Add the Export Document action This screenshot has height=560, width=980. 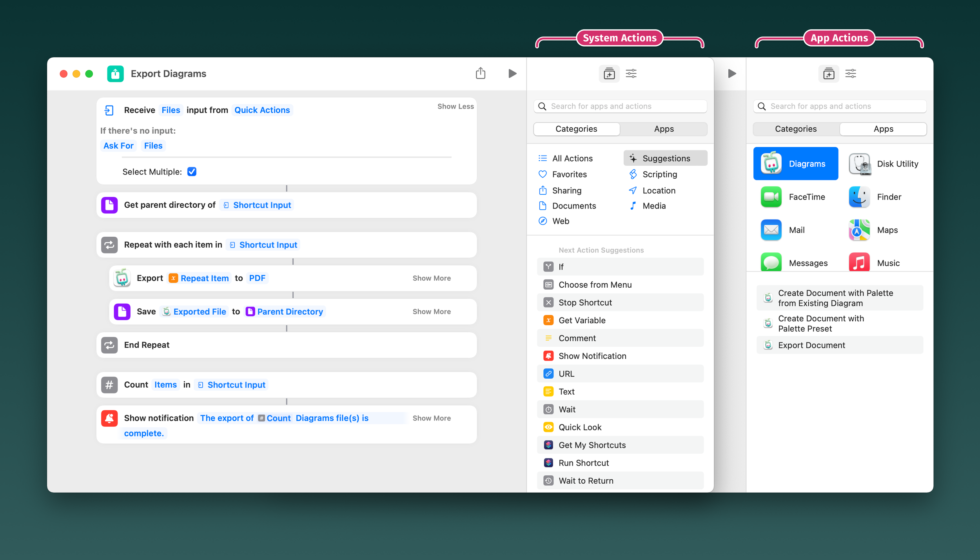(x=811, y=345)
